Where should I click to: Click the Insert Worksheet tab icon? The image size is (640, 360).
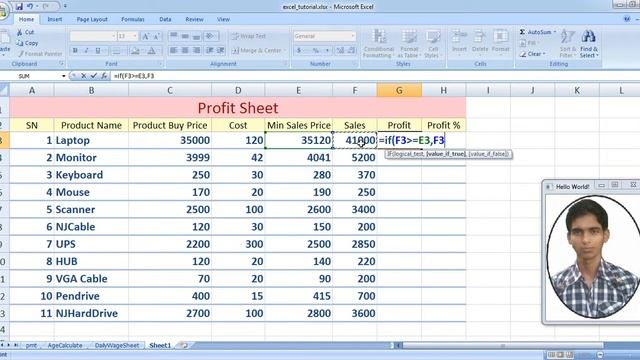(x=184, y=345)
